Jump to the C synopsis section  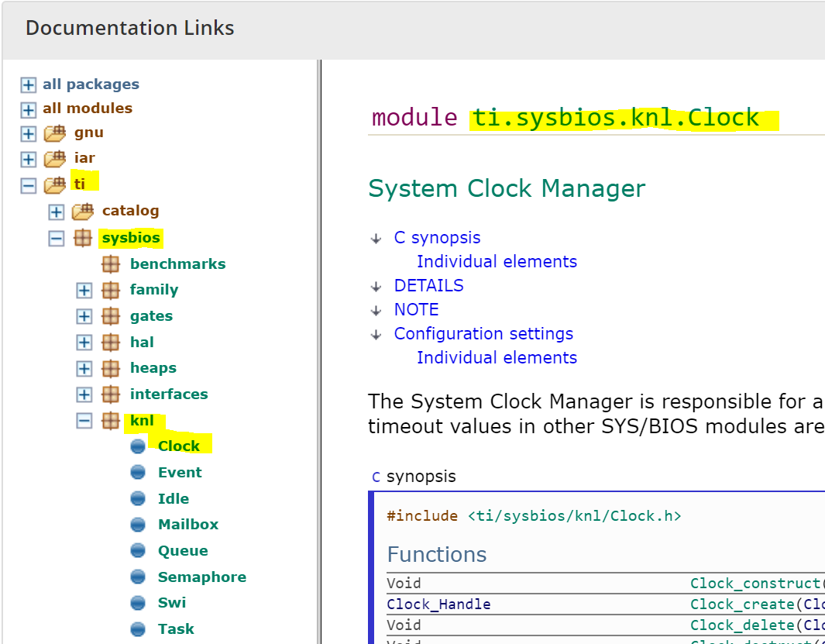pos(437,238)
